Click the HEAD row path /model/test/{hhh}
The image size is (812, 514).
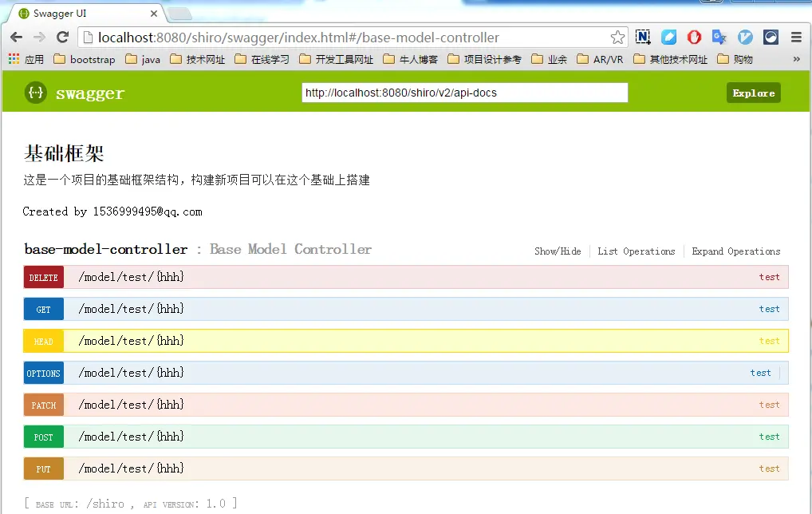point(131,341)
